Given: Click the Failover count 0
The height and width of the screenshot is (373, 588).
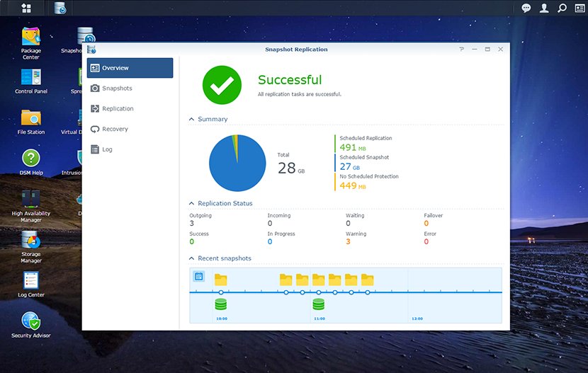Looking at the screenshot, I should pyautogui.click(x=426, y=223).
